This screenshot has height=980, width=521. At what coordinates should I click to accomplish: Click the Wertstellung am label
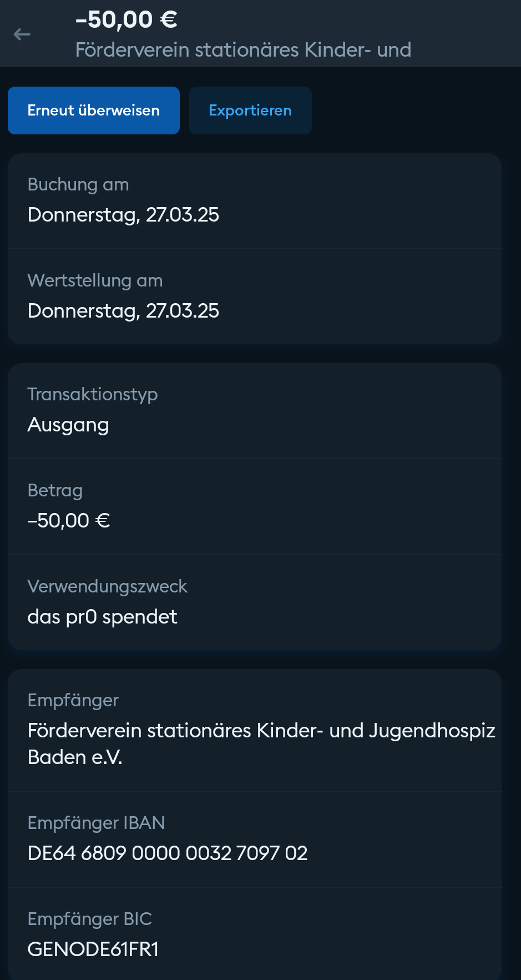click(95, 280)
